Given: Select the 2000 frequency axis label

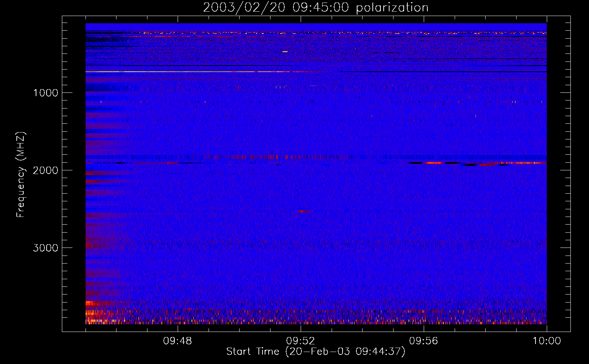Looking at the screenshot, I should coord(46,170).
